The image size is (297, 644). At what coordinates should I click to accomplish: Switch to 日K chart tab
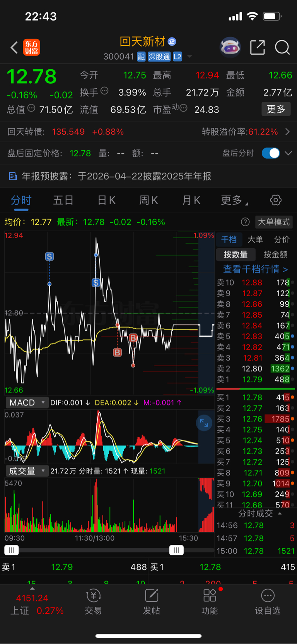pyautogui.click(x=106, y=200)
